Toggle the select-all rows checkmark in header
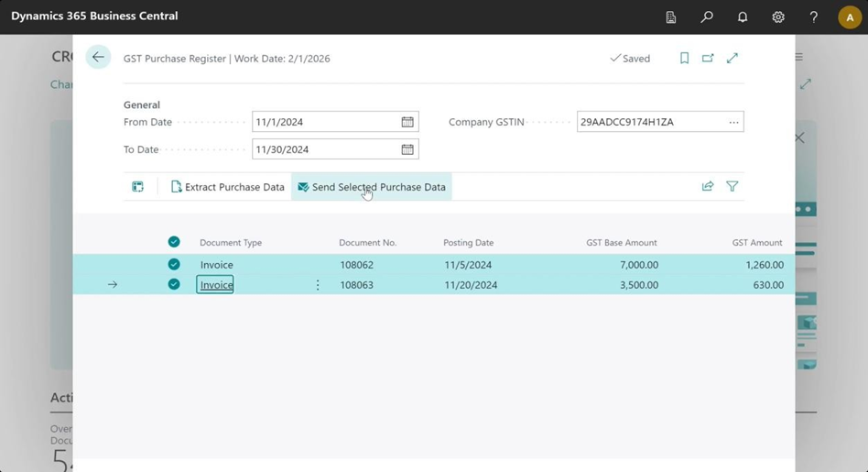 [174, 242]
